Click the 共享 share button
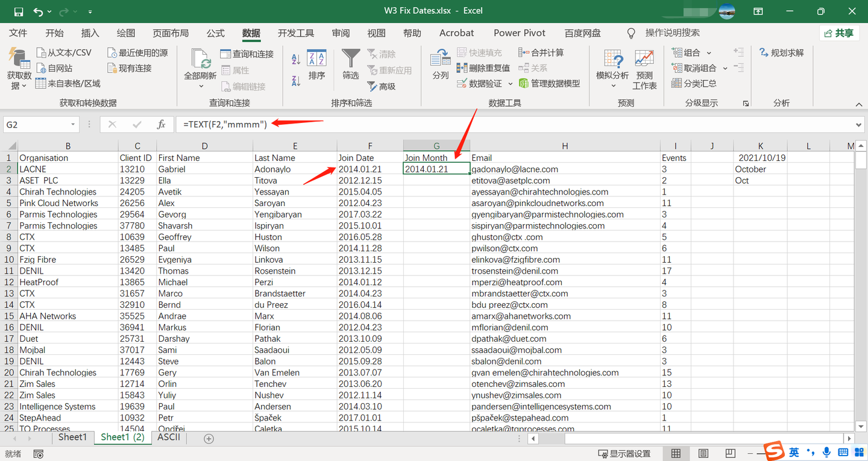Screen dimensions: 868x461 [840, 33]
